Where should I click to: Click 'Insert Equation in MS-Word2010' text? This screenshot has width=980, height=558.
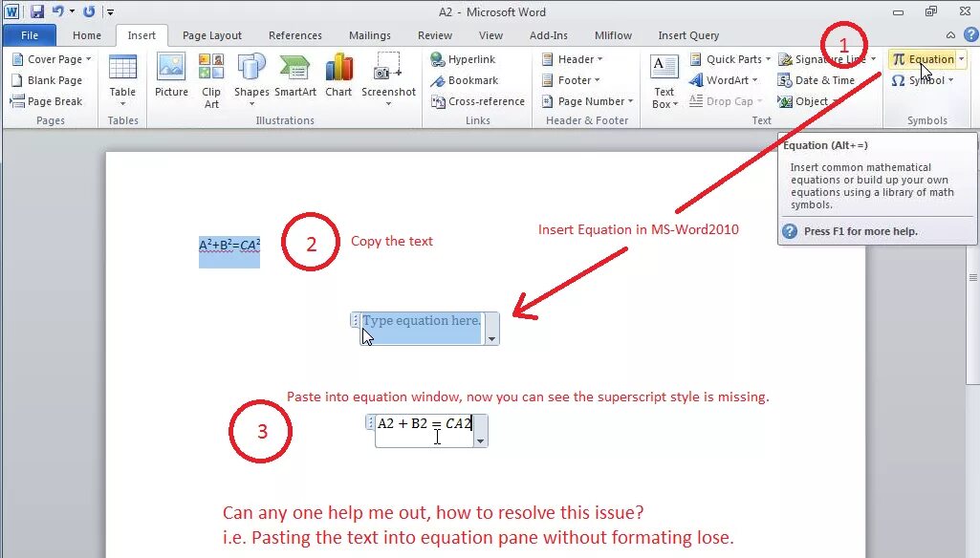tap(638, 229)
